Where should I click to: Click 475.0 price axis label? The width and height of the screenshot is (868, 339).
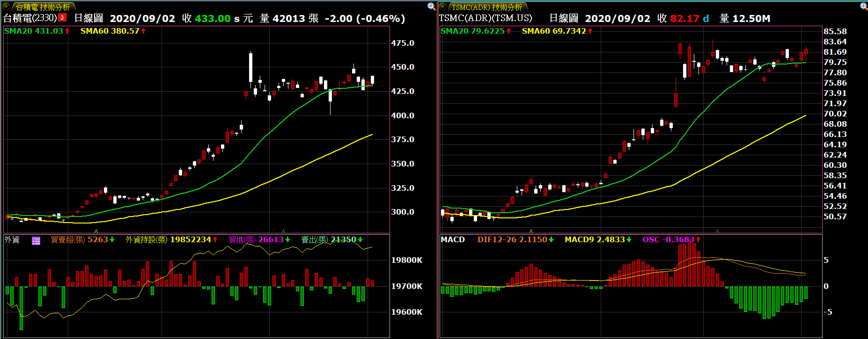click(x=403, y=43)
